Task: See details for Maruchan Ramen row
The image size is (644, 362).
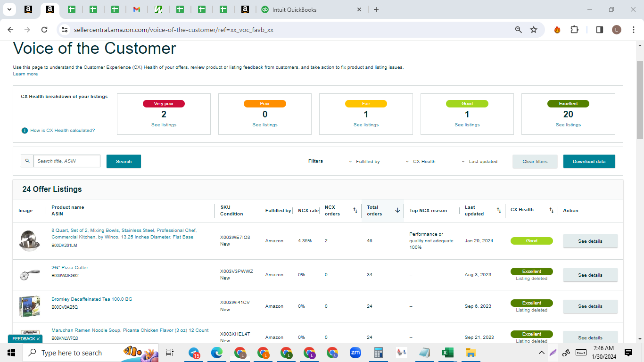Action: pyautogui.click(x=590, y=337)
